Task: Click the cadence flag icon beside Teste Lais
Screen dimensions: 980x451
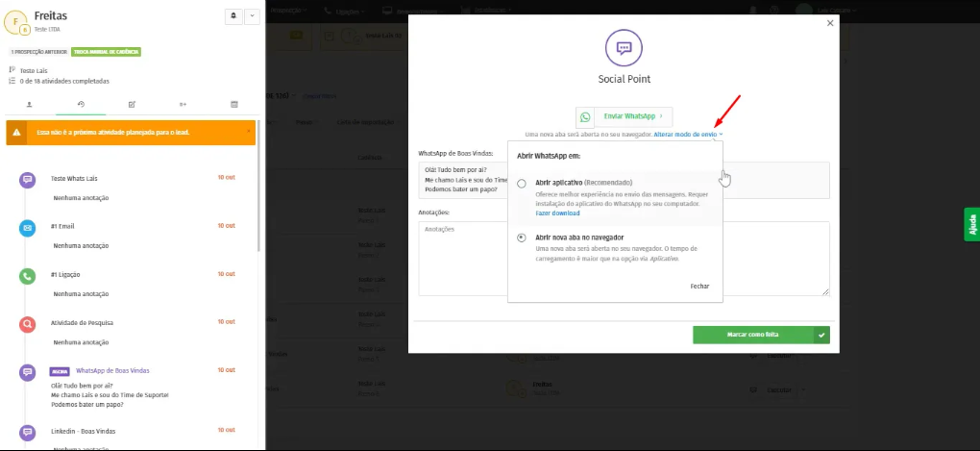Action: pos(12,70)
